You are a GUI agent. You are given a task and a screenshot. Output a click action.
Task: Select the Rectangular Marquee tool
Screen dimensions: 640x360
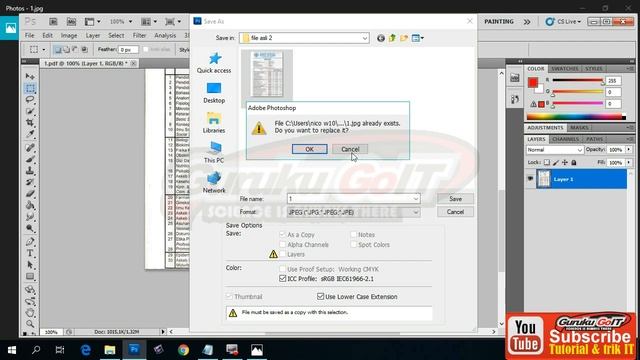[x=30, y=88]
